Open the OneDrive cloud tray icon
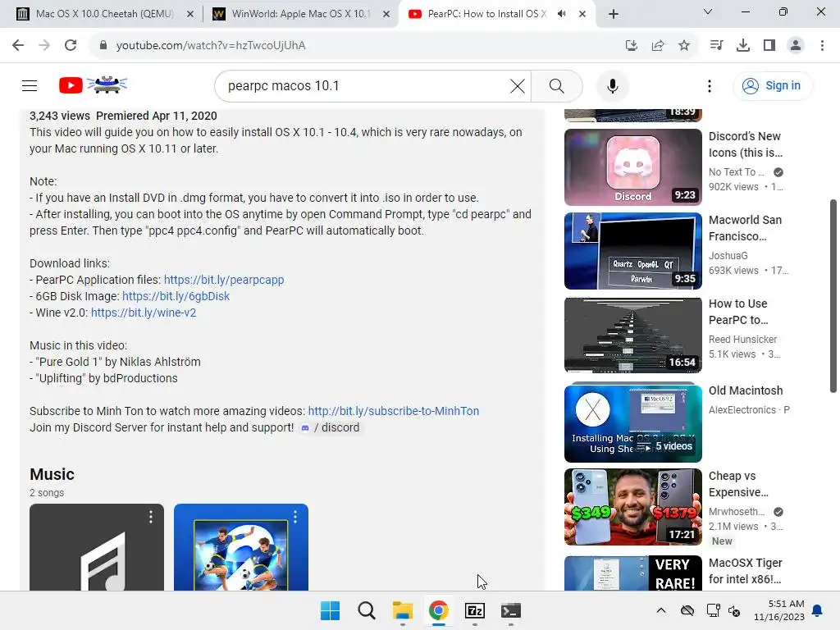This screenshot has height=630, width=840. tap(687, 610)
